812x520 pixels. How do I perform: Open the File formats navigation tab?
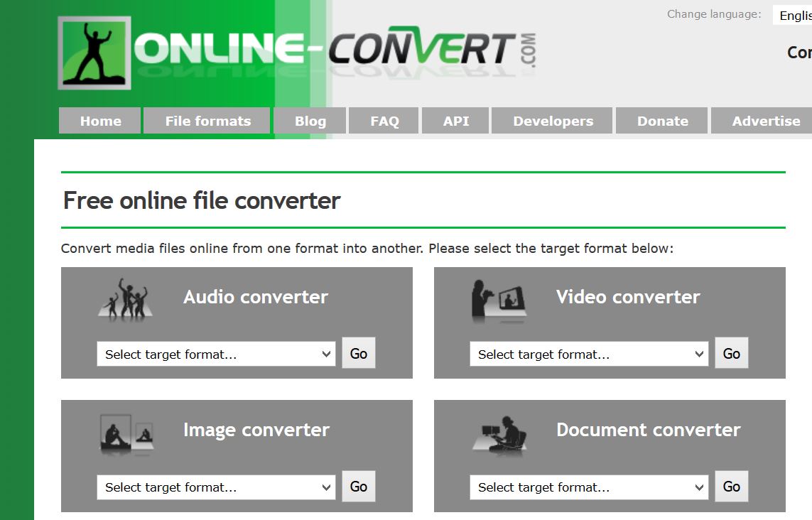click(207, 121)
